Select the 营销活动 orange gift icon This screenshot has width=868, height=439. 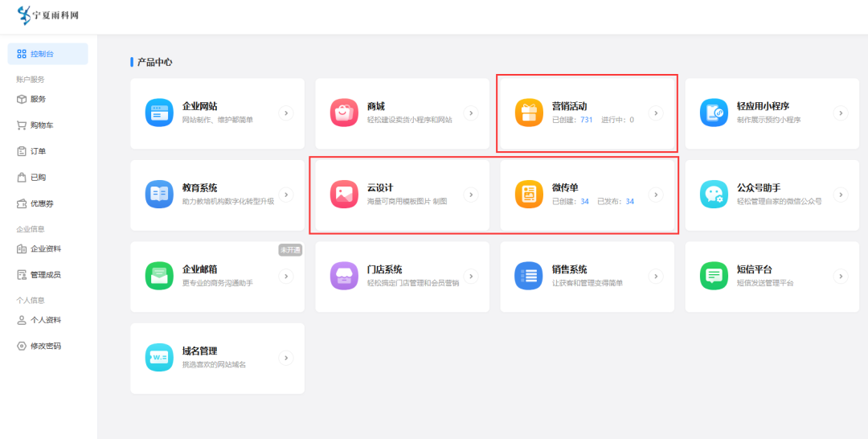(x=529, y=113)
